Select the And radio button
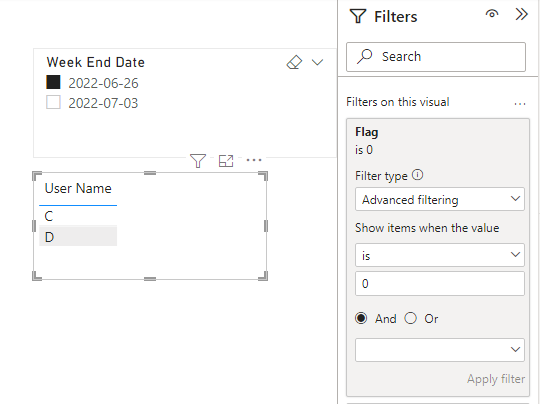Viewport: 540px width, 404px height. [x=361, y=318]
